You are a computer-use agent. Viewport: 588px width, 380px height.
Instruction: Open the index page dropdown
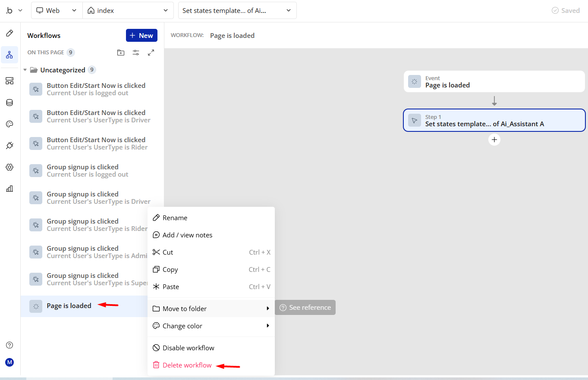tap(128, 10)
